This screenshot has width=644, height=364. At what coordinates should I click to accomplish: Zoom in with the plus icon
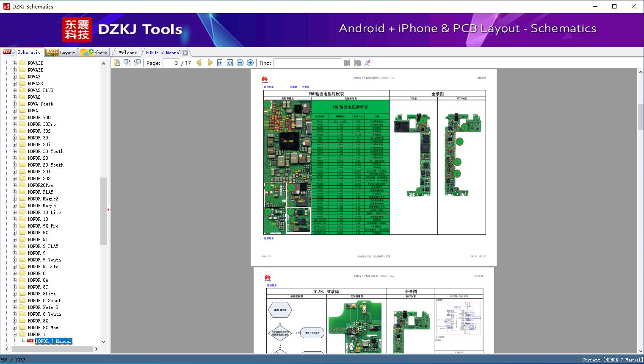250,63
